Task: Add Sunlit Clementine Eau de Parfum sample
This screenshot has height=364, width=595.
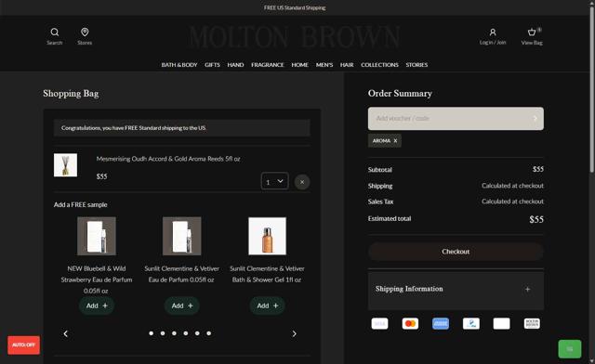Action: tap(182, 305)
